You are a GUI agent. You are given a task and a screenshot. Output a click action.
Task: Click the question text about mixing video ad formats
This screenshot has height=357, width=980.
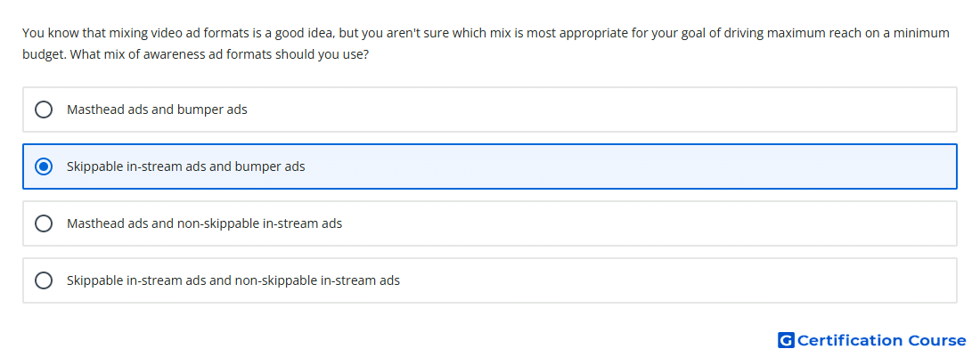[x=486, y=43]
